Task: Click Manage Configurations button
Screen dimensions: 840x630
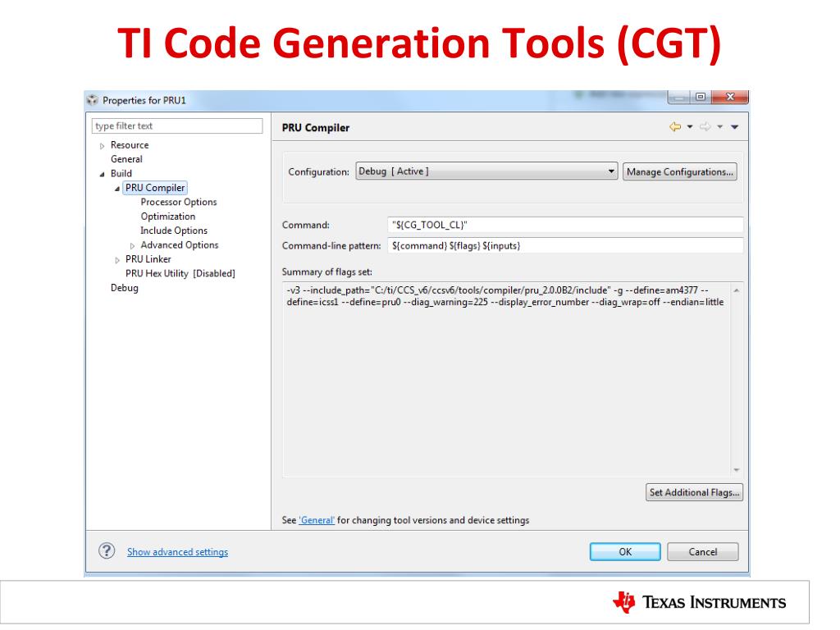Action: 680,172
